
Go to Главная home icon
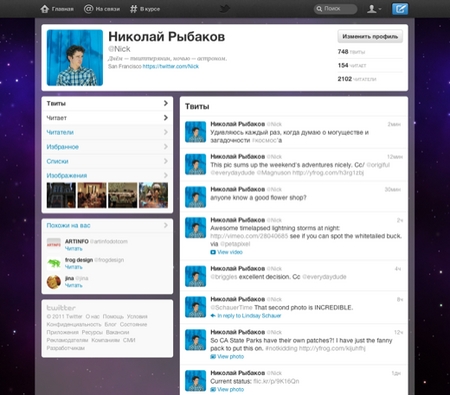(x=45, y=9)
